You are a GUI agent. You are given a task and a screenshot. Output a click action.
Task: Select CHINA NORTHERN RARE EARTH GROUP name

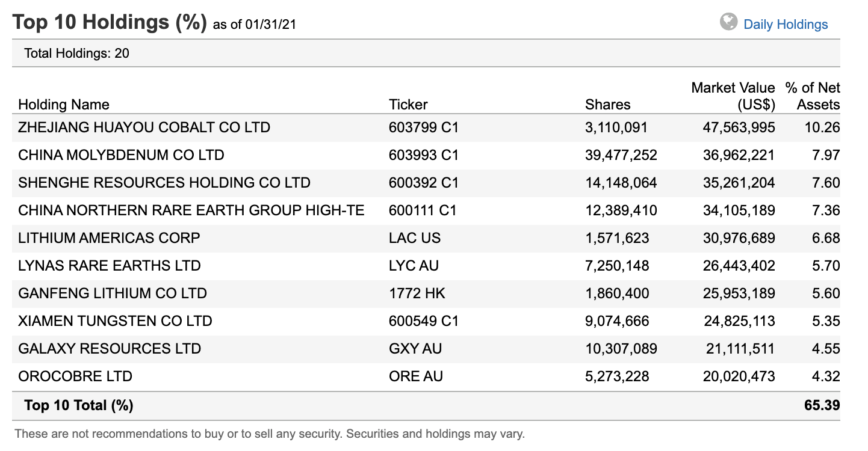click(x=191, y=210)
